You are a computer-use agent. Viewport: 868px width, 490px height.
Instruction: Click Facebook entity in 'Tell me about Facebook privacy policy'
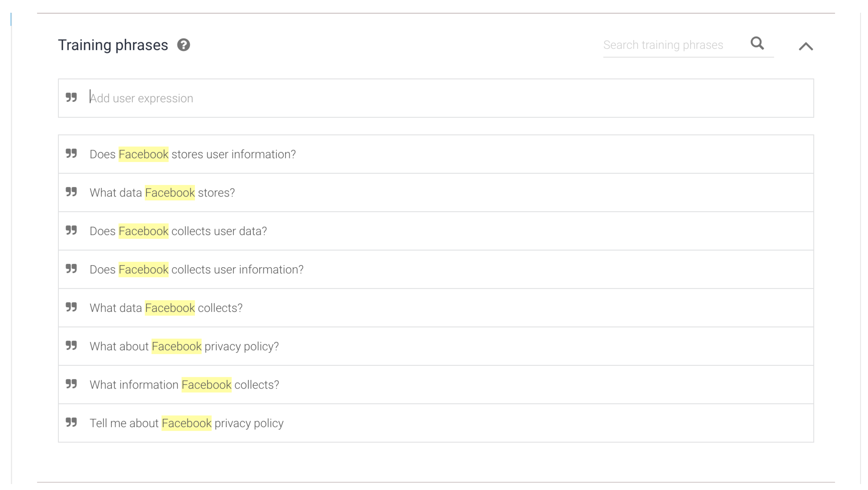pos(186,423)
